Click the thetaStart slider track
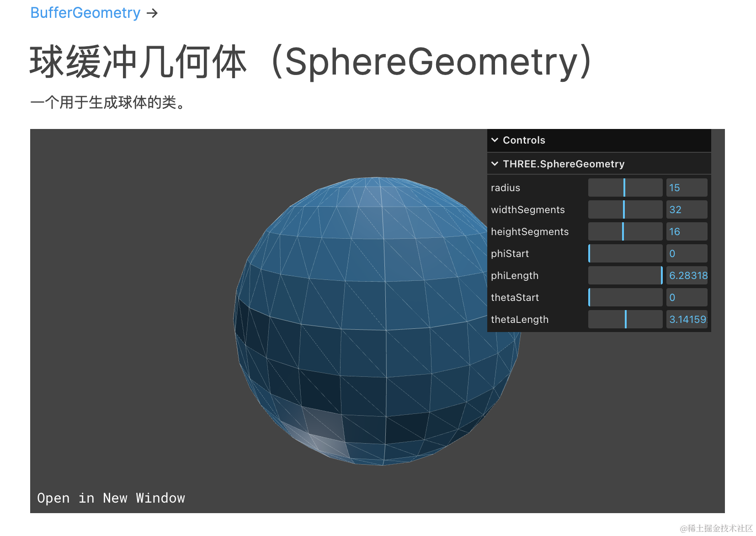Image resolution: width=756 pixels, height=536 pixels. tap(625, 297)
